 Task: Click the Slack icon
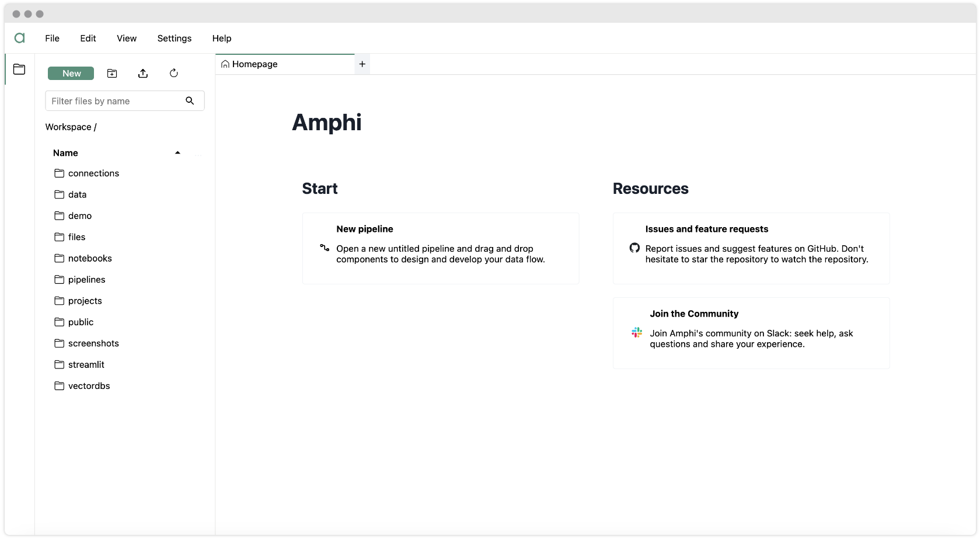(637, 332)
